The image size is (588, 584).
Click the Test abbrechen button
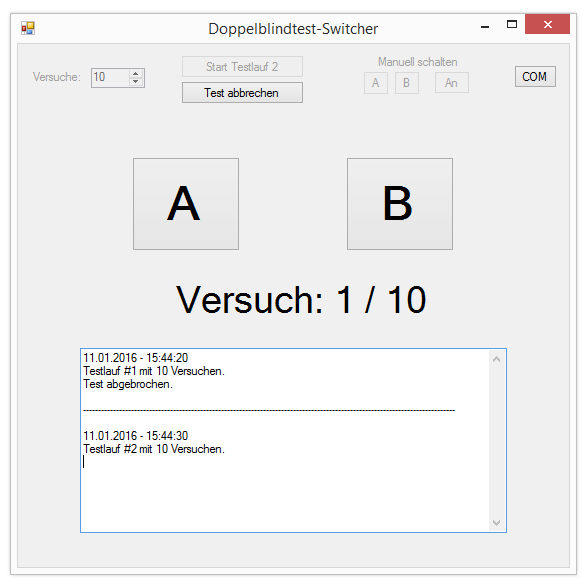pos(242,93)
